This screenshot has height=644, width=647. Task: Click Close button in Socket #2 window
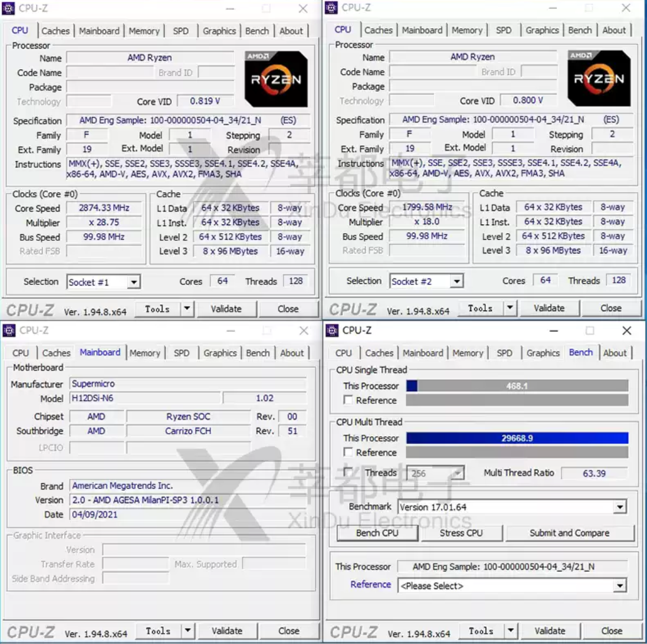(611, 308)
